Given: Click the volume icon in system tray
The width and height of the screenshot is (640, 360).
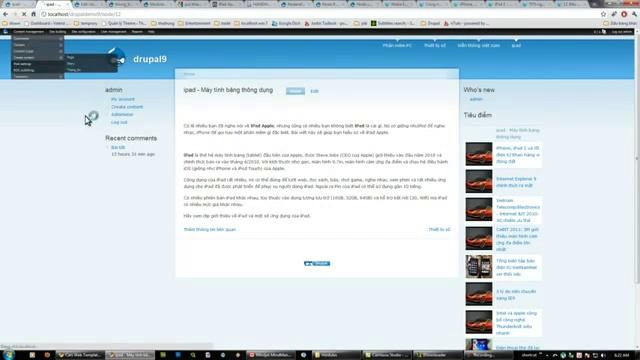Looking at the screenshot, I should [x=603, y=356].
